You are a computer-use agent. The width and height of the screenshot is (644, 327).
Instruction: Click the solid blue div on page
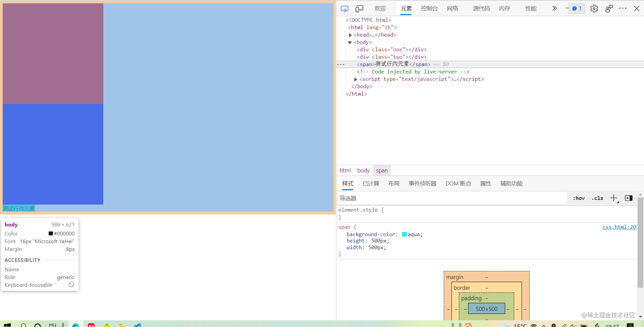click(x=53, y=154)
